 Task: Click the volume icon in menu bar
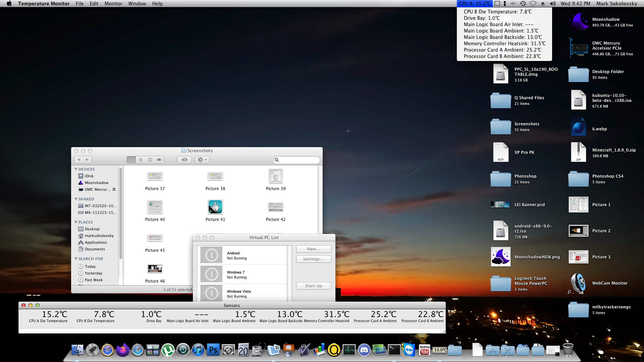click(x=553, y=4)
